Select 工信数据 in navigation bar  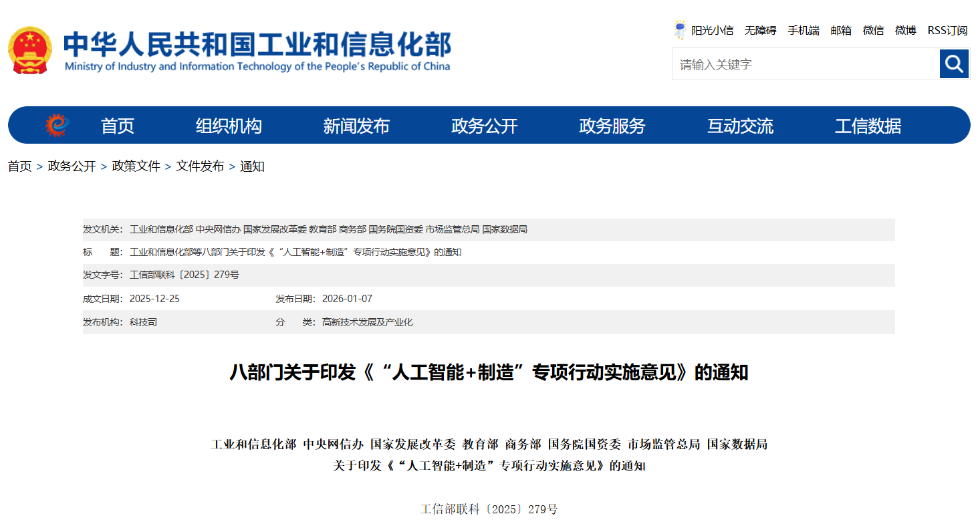pyautogui.click(x=868, y=126)
